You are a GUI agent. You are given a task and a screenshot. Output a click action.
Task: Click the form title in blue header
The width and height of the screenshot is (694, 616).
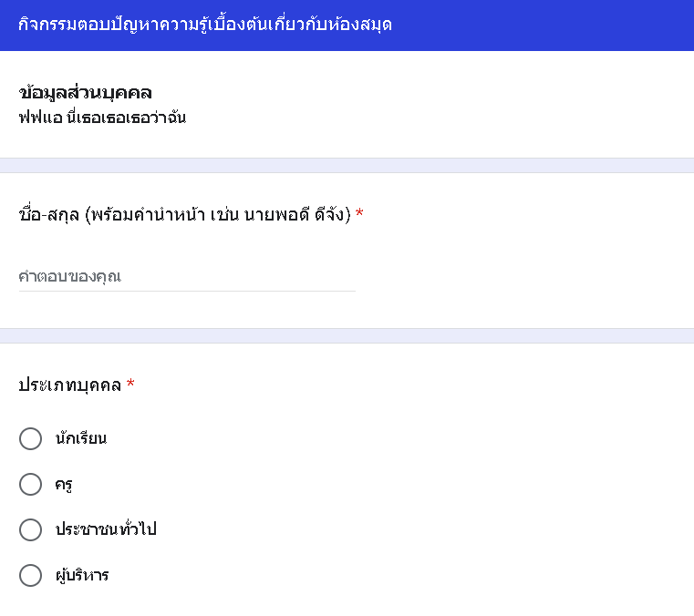pyautogui.click(x=205, y=25)
